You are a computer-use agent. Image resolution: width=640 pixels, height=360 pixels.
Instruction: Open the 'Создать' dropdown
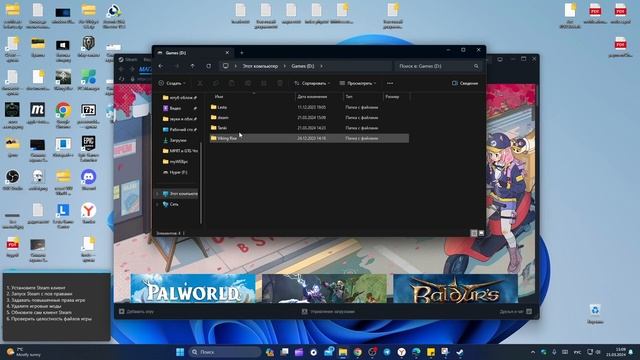pyautogui.click(x=172, y=83)
